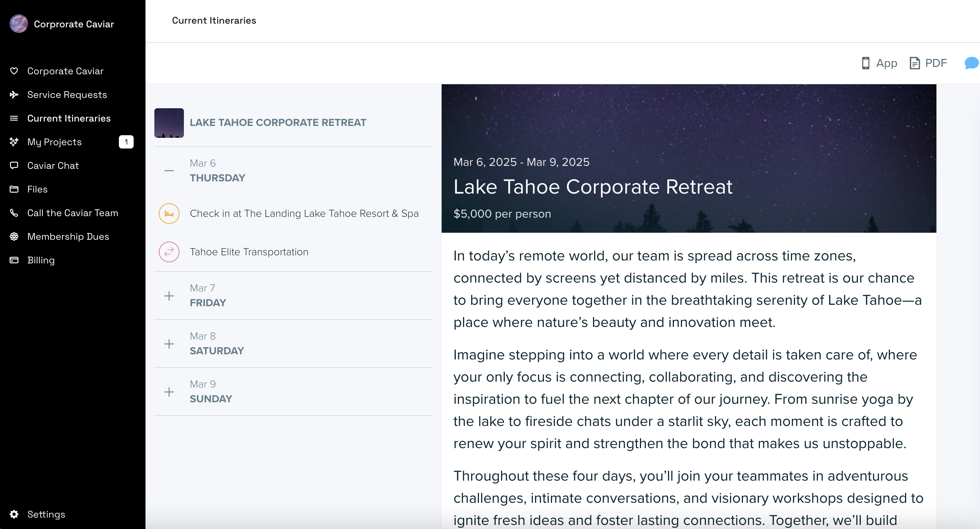Open Caviar Chat from sidebar

pyautogui.click(x=53, y=165)
